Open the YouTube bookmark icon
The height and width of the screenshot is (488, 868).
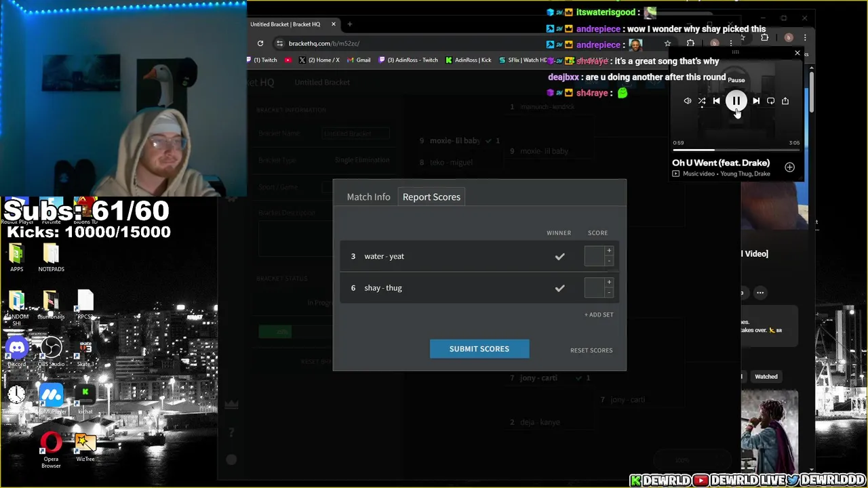[x=288, y=60]
